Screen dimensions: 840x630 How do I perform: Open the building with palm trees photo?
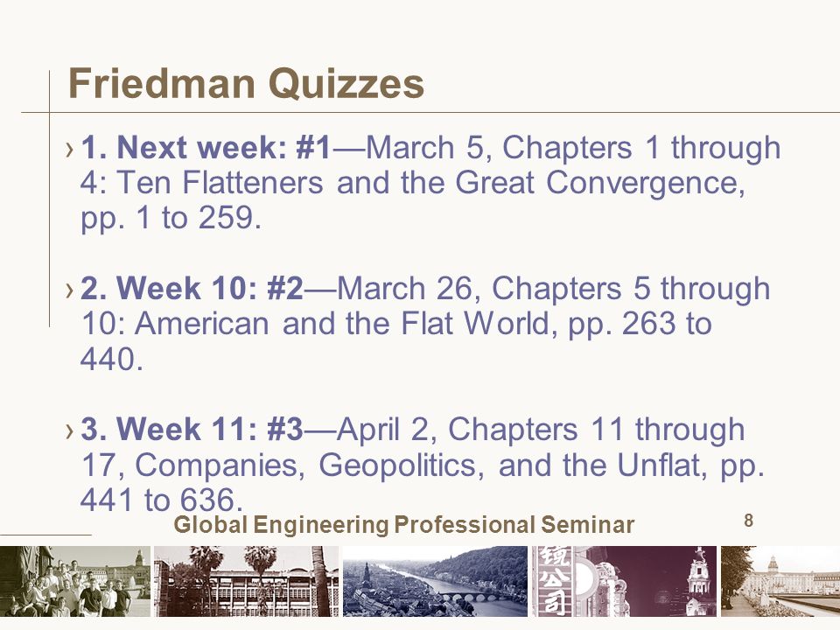[247, 581]
